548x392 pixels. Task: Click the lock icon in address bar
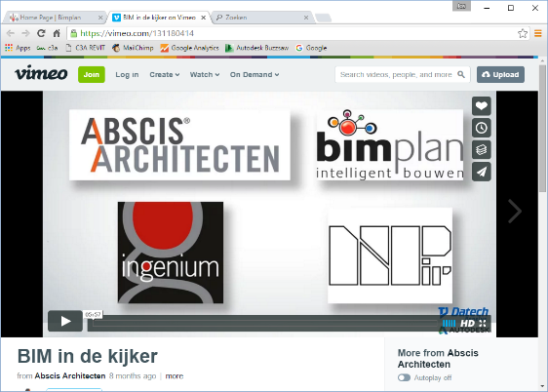(x=73, y=33)
